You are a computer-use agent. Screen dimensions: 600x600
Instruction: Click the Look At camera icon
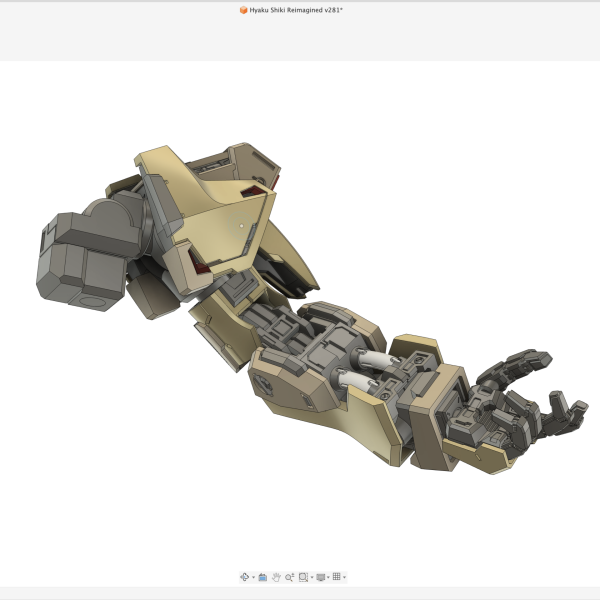pos(262,577)
